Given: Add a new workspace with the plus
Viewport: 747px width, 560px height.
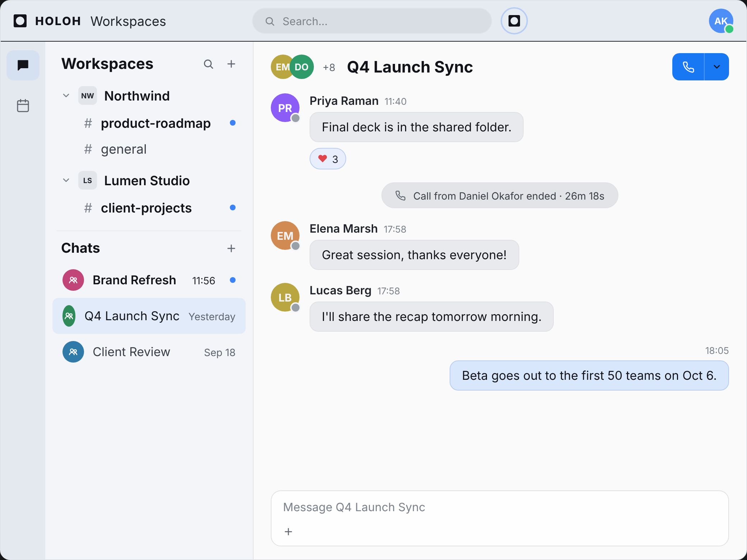Looking at the screenshot, I should point(231,64).
